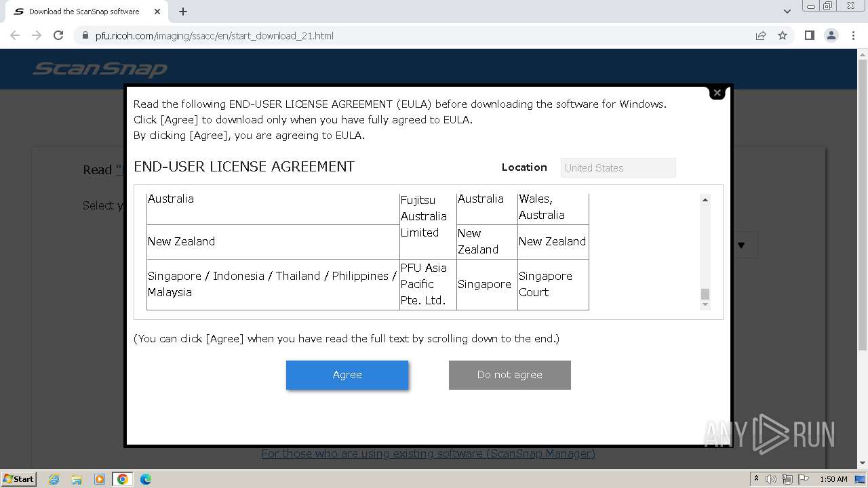The height and width of the screenshot is (488, 868).
Task: Switch to Chrome in the taskbar
Action: 123,479
